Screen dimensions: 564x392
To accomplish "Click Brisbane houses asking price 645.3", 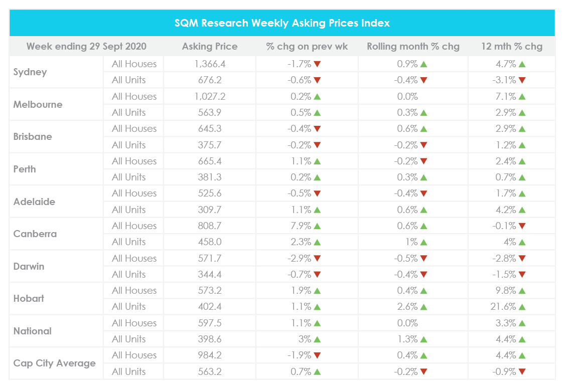I will point(210,129).
